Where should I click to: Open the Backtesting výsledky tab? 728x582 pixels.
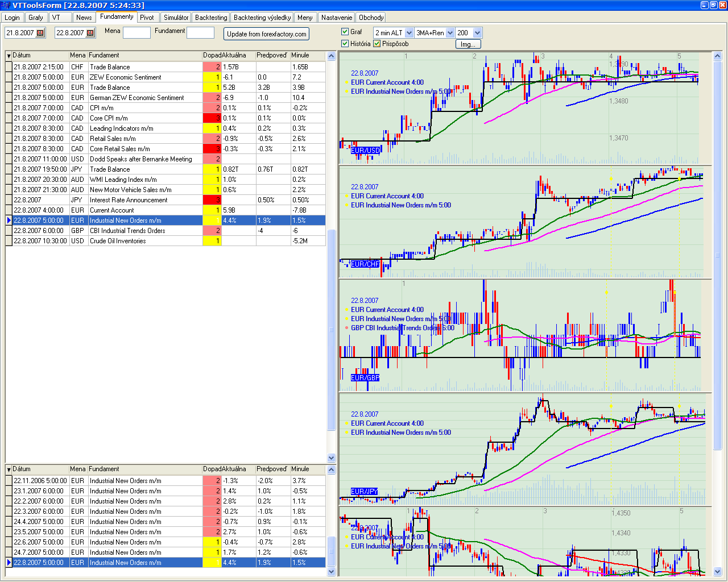[262, 18]
